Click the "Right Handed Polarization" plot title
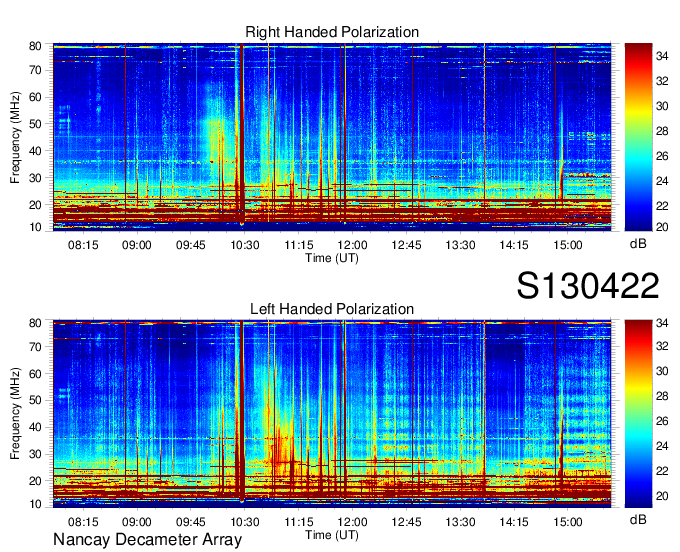680x552 pixels. tap(332, 32)
